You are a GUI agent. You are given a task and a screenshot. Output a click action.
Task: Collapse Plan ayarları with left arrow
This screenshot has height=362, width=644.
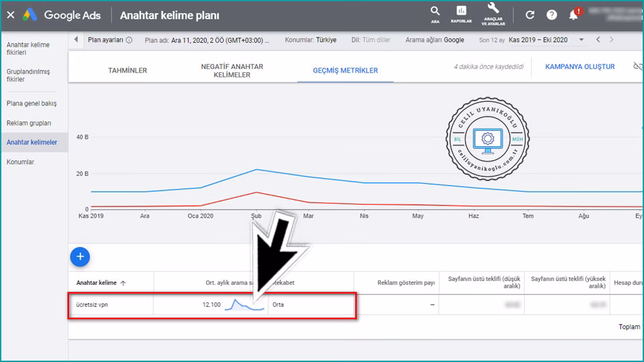(x=76, y=40)
